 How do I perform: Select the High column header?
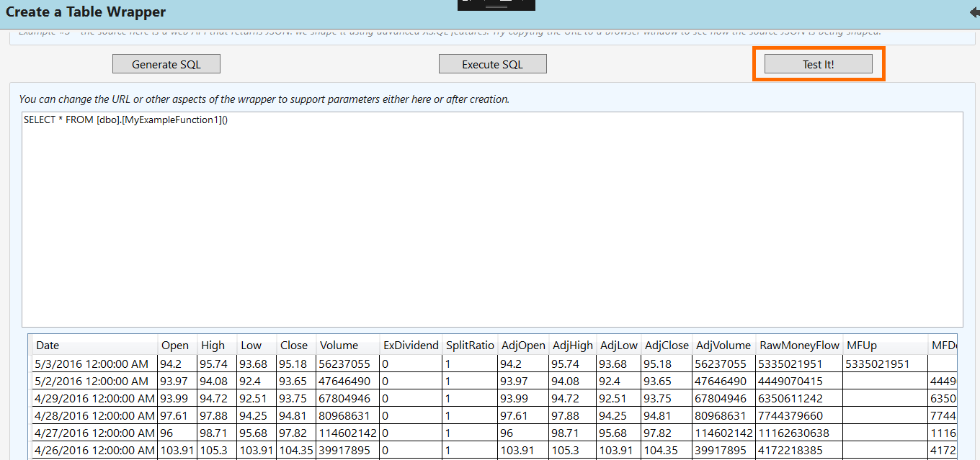click(x=218, y=346)
